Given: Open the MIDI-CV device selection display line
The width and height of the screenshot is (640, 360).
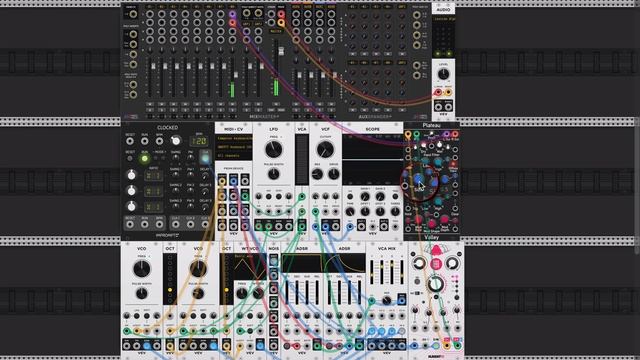Looking at the screenshot, I should pos(234,147).
